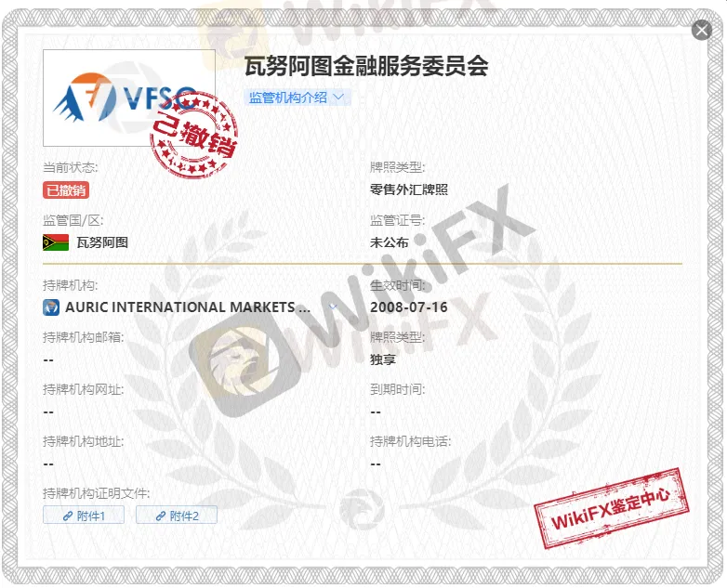Click the AURIC INTERNATIONAL MARKETS licensee name
The image size is (727, 588).
pos(188,307)
